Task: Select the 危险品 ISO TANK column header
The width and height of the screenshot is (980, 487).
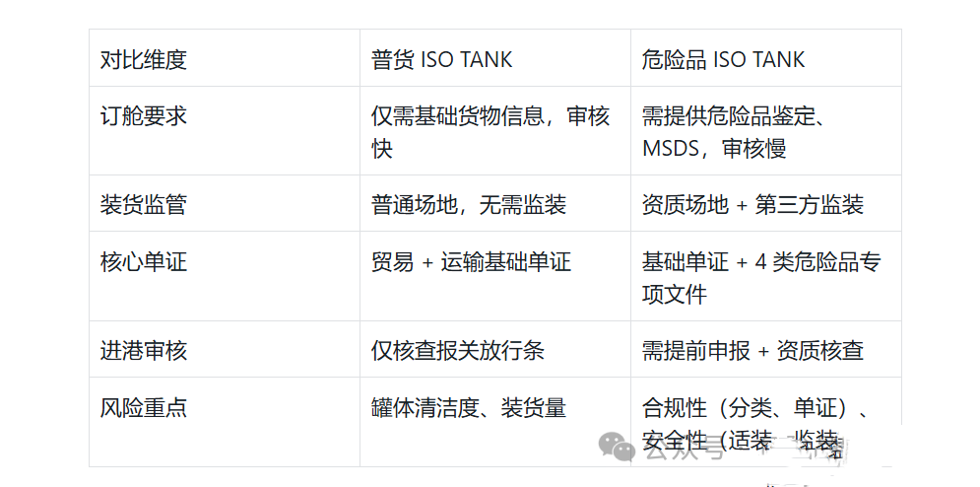Action: coord(724,59)
